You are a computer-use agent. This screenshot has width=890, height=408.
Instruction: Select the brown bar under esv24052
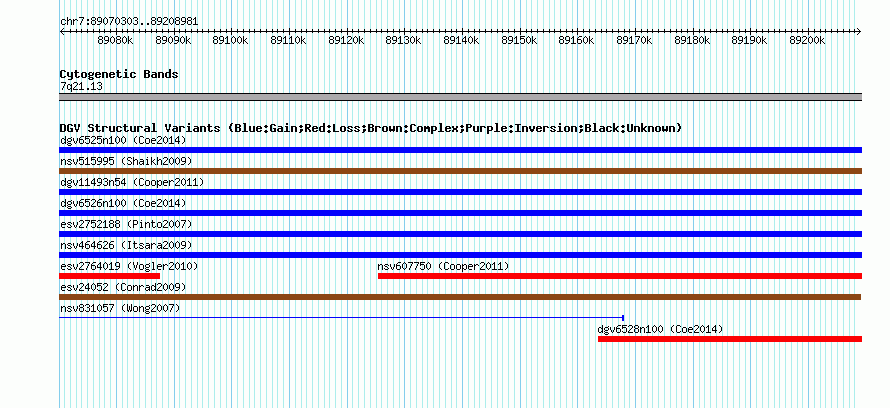coord(460,297)
